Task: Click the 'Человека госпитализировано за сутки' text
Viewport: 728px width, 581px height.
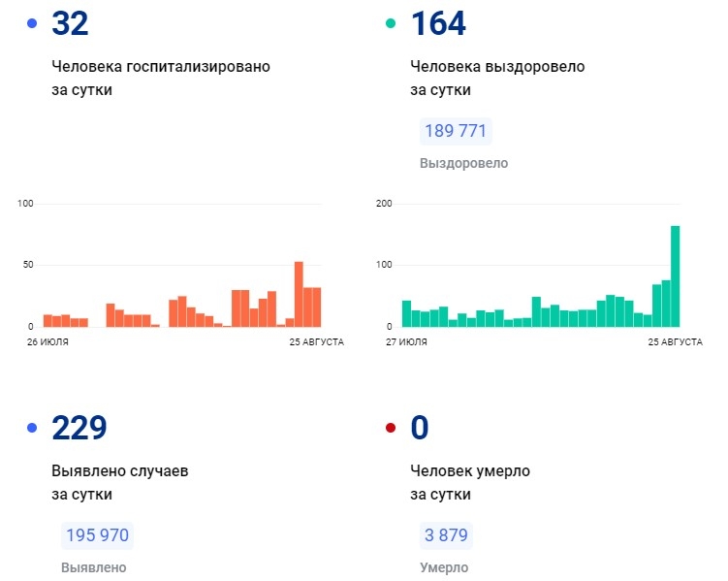Action: [161, 79]
